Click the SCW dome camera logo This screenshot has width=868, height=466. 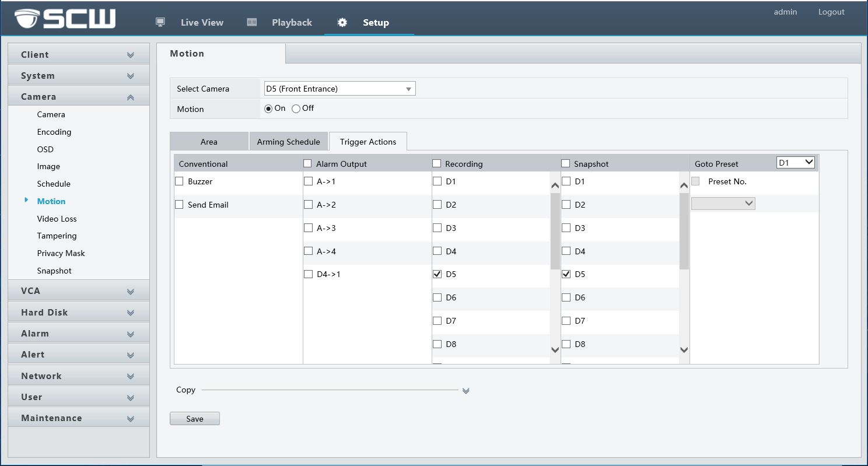point(27,19)
